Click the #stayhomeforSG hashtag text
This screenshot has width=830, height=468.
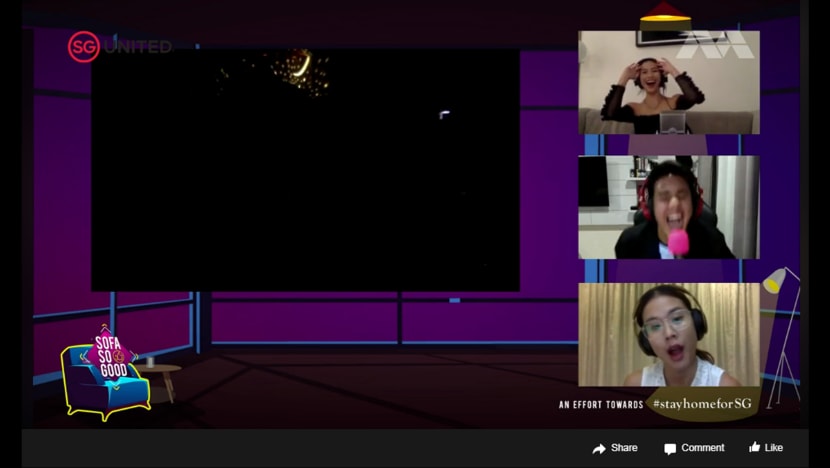[702, 403]
